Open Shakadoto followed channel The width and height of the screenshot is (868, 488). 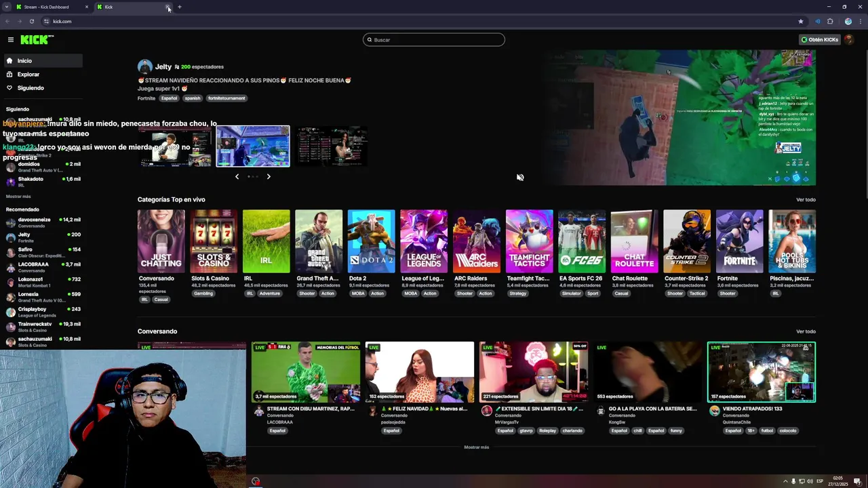click(x=43, y=182)
